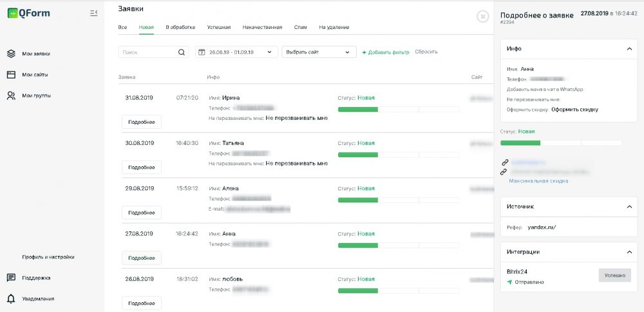The height and width of the screenshot is (312, 644).
Task: Click Подробнее for Ирина's request
Action: point(141,122)
